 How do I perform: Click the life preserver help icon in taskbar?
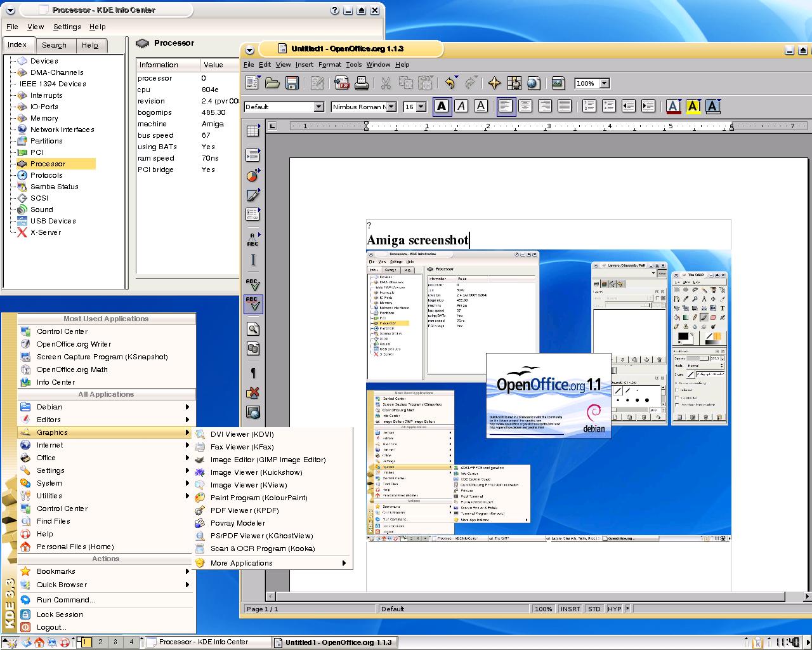64,642
